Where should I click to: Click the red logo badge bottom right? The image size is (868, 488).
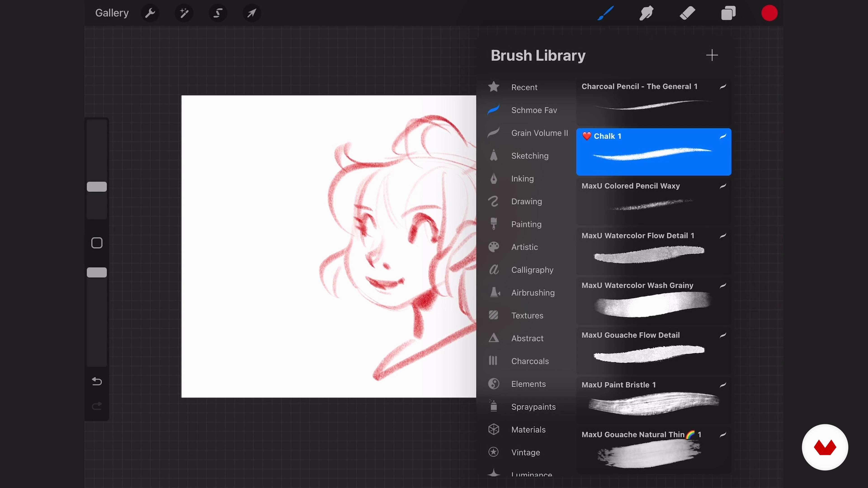[x=825, y=447]
